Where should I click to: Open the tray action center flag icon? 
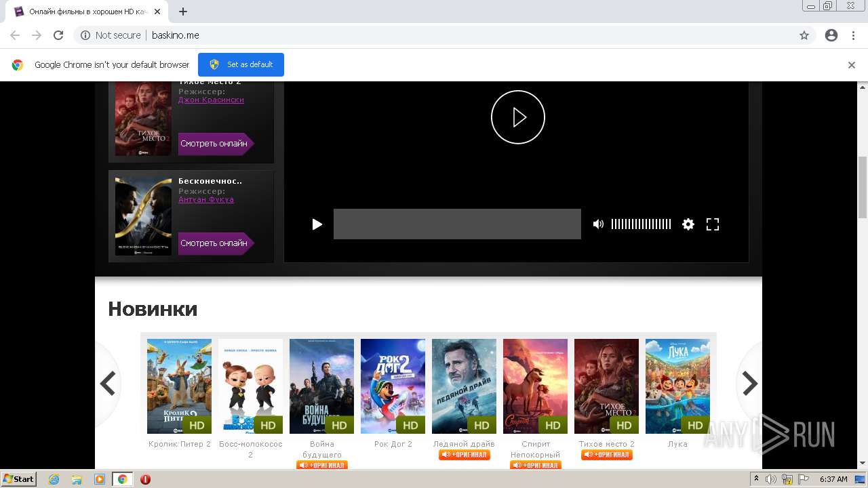pos(802,479)
